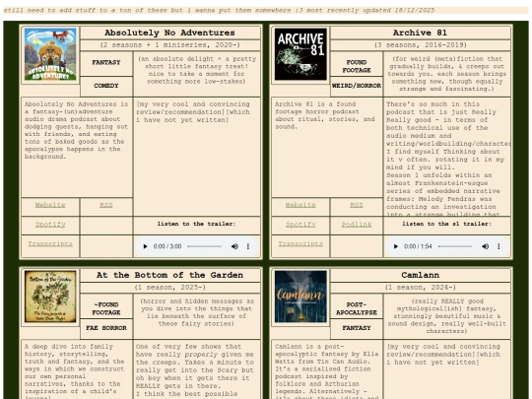Image resolution: width=532 pixels, height=399 pixels.
Task: Play the Archive 81 s1 trailer
Action: click(396, 246)
